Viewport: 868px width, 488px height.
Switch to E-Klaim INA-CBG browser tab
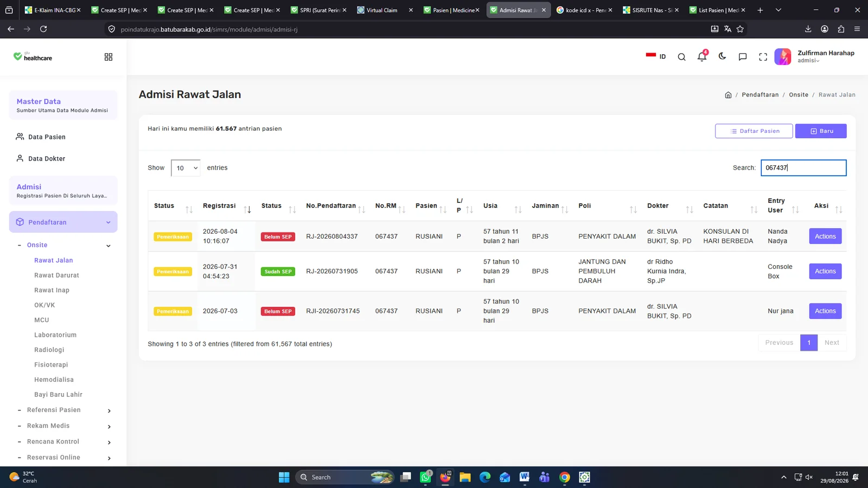[53, 10]
